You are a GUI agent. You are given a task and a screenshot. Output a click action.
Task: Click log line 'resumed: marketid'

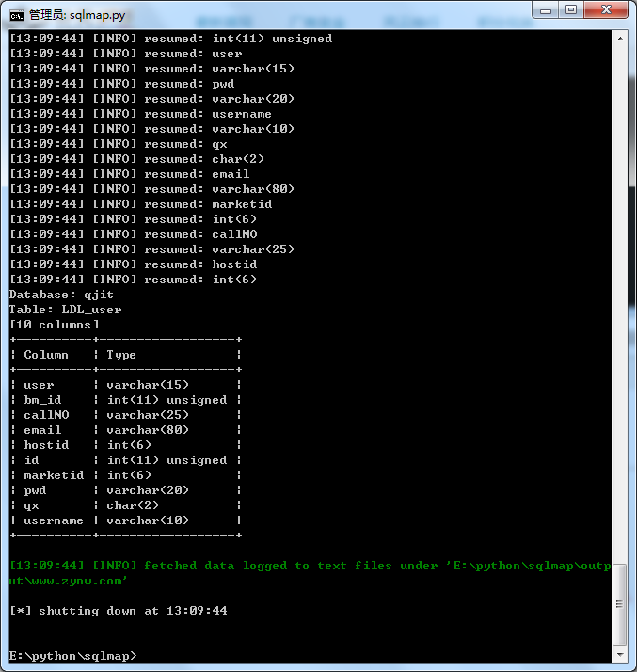[140, 204]
